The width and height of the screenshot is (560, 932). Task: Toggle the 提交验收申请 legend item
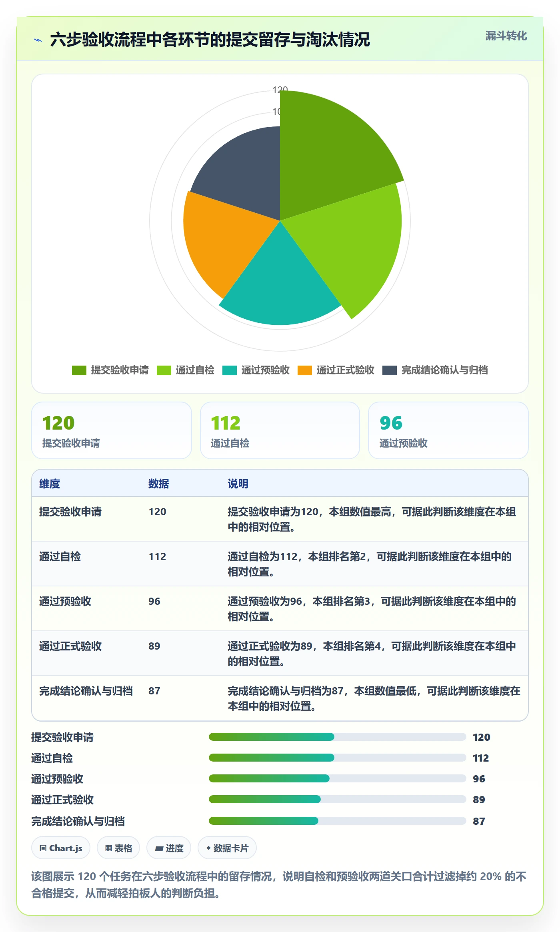click(110, 370)
